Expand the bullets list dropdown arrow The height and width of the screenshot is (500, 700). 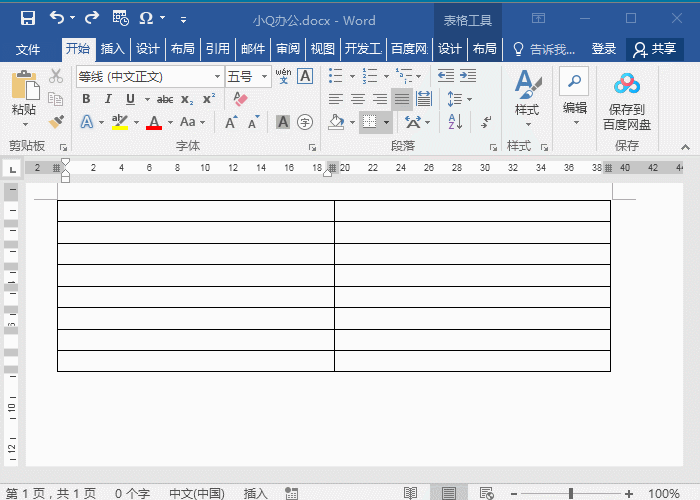tap(352, 76)
